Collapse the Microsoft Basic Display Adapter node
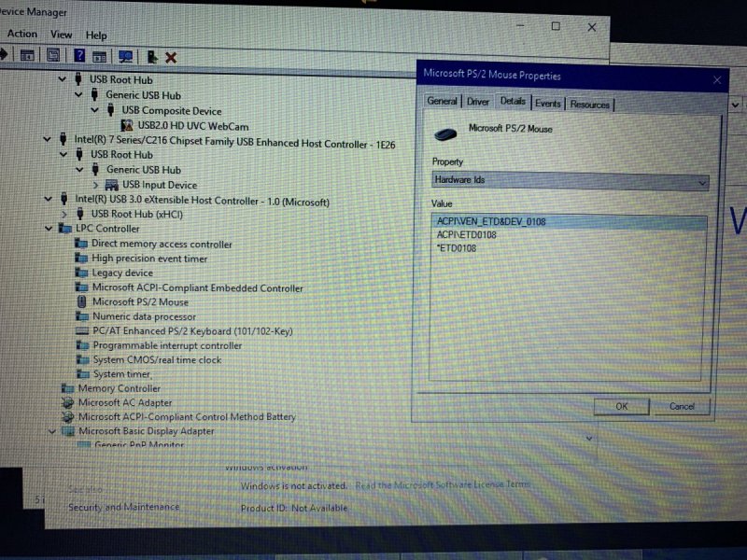Viewport: 747px width, 560px height. [52, 431]
